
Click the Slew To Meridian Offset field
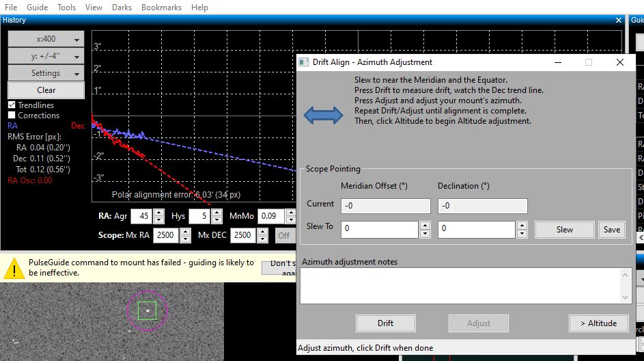click(380, 229)
